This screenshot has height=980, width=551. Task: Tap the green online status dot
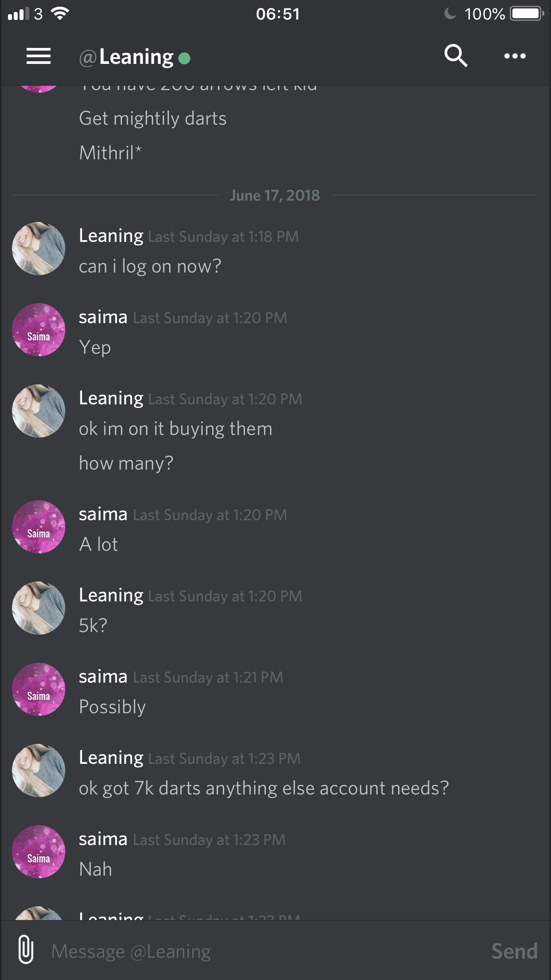[184, 58]
